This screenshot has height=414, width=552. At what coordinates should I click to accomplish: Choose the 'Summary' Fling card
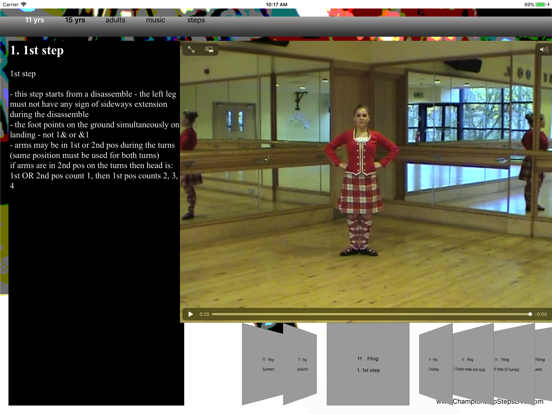[x=262, y=364]
